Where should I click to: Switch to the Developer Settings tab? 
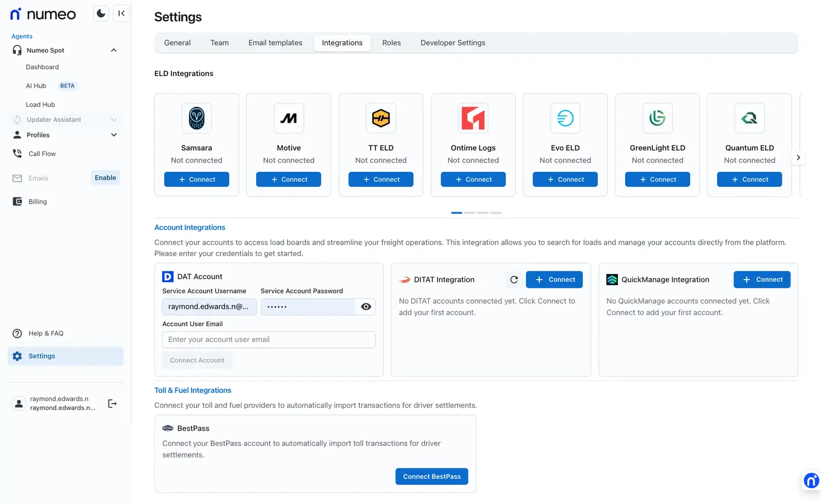pyautogui.click(x=453, y=43)
